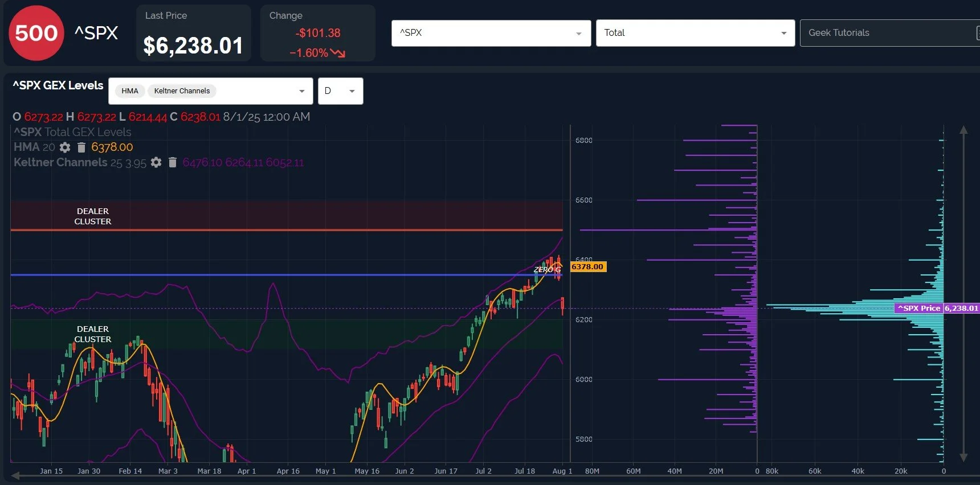Click the lower DEALER CLUSTER zone label
This screenshot has height=485, width=980.
tap(93, 334)
